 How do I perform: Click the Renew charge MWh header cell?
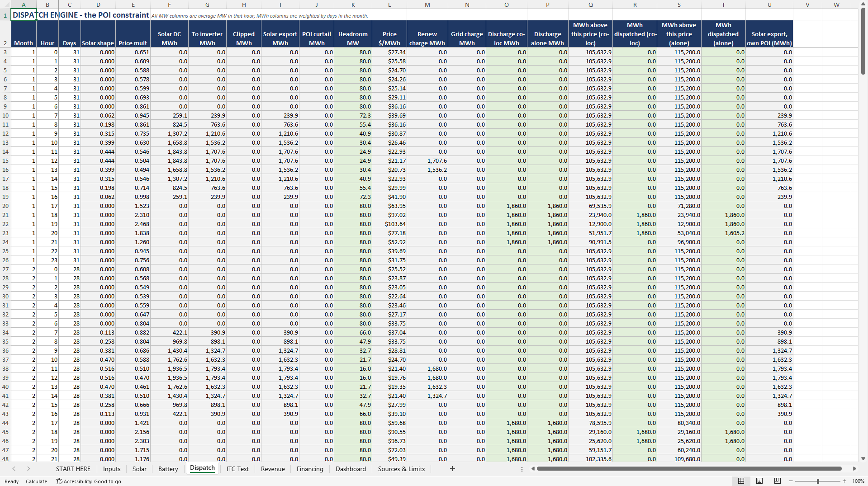[x=427, y=34]
